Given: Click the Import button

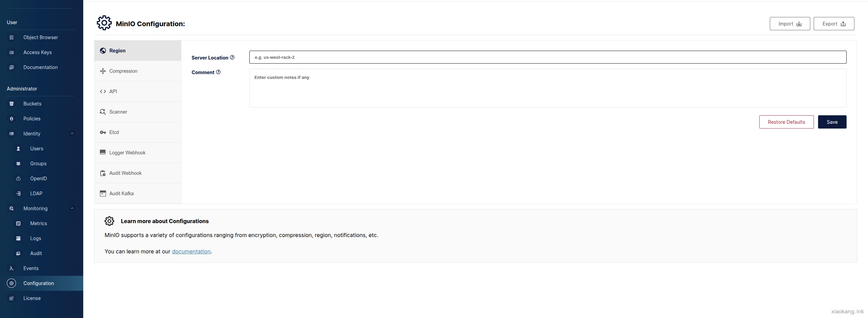Looking at the screenshot, I should pos(790,24).
